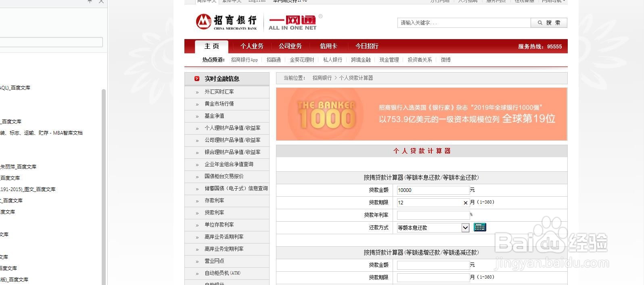Click the calculator icon to compute the loan
The image size is (644, 285).
(480, 227)
